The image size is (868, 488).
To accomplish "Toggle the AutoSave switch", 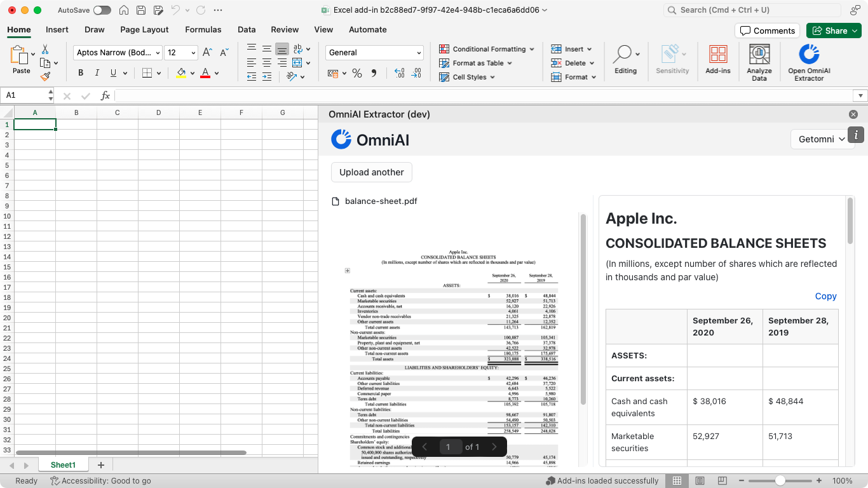I will click(x=102, y=10).
